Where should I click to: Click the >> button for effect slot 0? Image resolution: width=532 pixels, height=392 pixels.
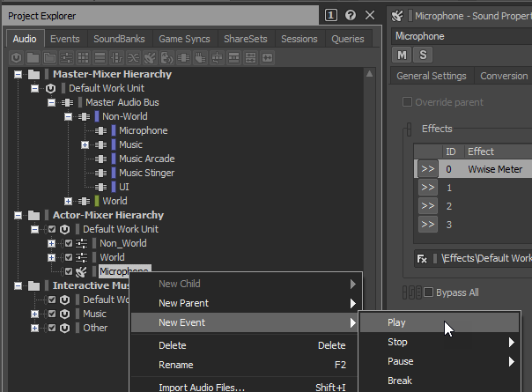point(427,169)
